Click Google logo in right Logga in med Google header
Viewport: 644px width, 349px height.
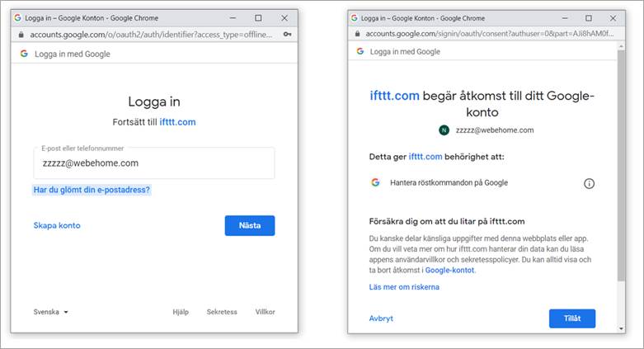pyautogui.click(x=360, y=51)
